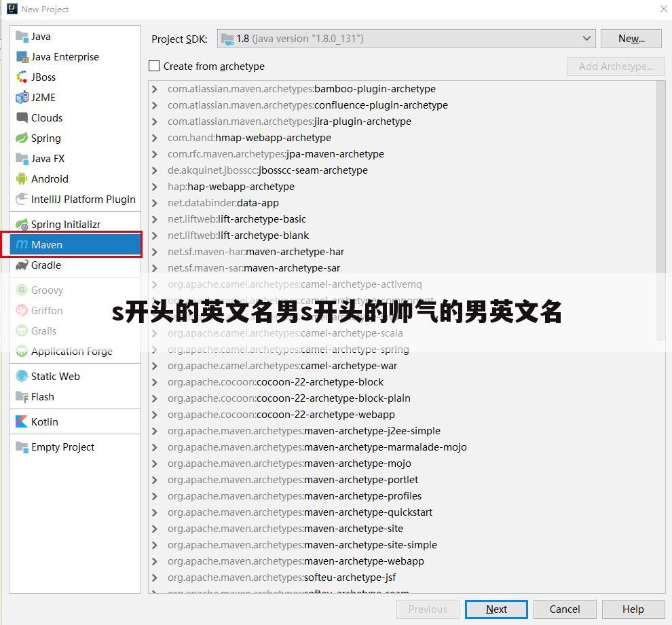Click the Empty Project folder icon
The image size is (672, 625).
[x=22, y=447]
